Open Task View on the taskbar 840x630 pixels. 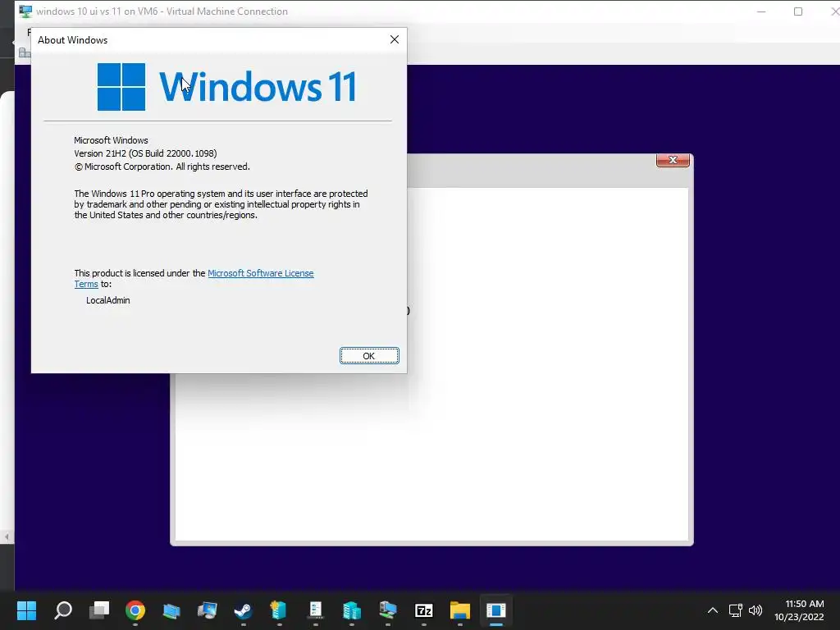point(99,610)
